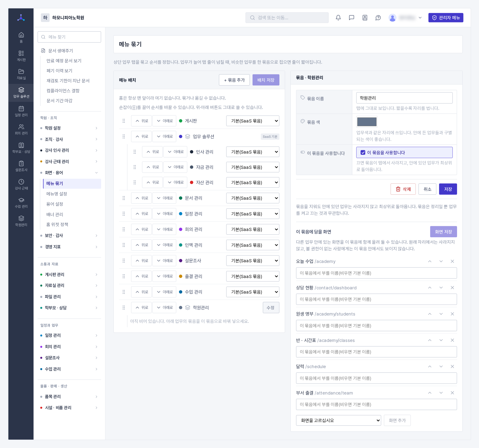Collapse the 화면 · 용어 menu section
Screen dimensions: 479x448
[x=69, y=173]
